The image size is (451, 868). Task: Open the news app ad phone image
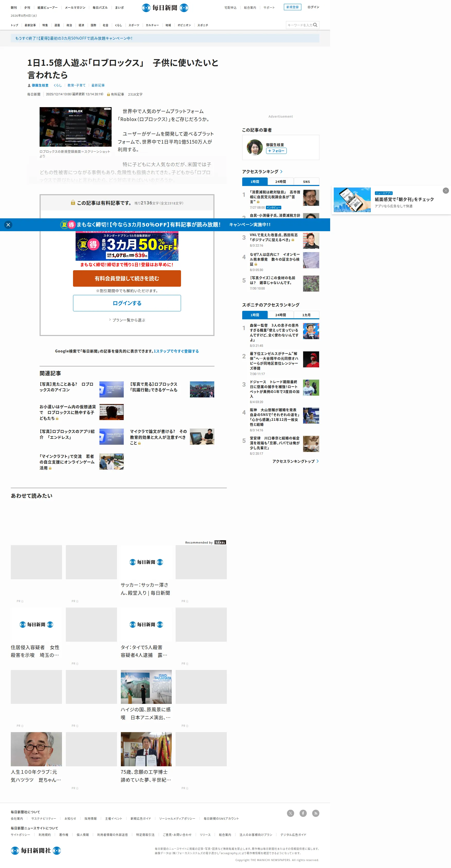352,200
